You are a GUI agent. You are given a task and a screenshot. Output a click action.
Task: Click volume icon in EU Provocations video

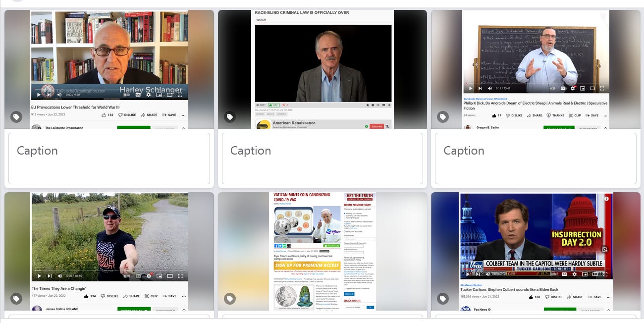pyautogui.click(x=59, y=95)
